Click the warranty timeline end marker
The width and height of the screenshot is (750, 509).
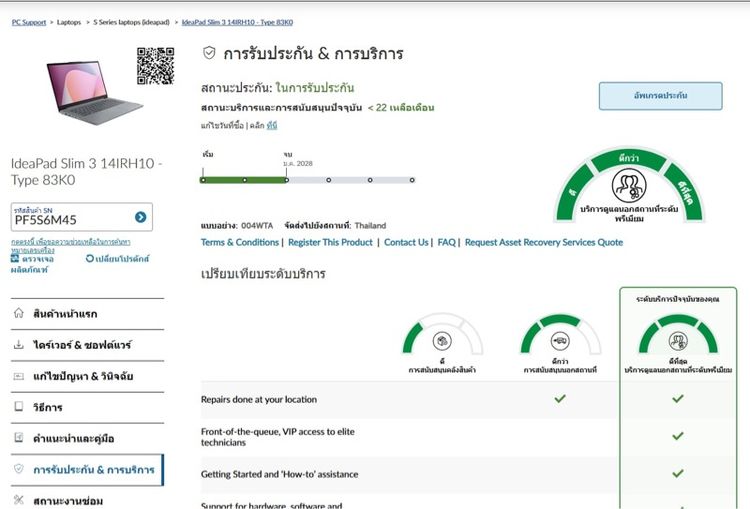click(287, 180)
